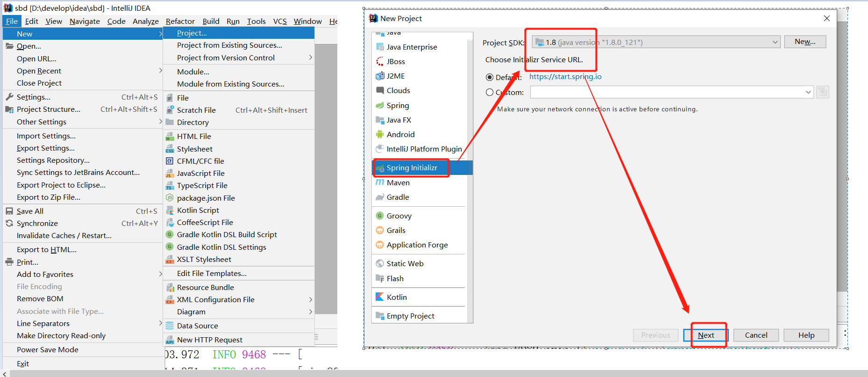The width and height of the screenshot is (868, 377).
Task: Expand the Line Separators submenu arrow
Action: (x=160, y=323)
